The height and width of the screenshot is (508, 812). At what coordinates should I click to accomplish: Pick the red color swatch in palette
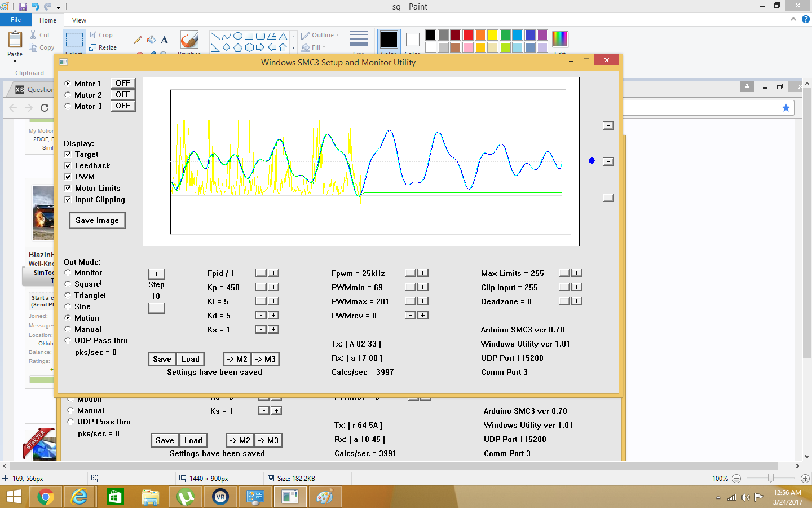467,35
